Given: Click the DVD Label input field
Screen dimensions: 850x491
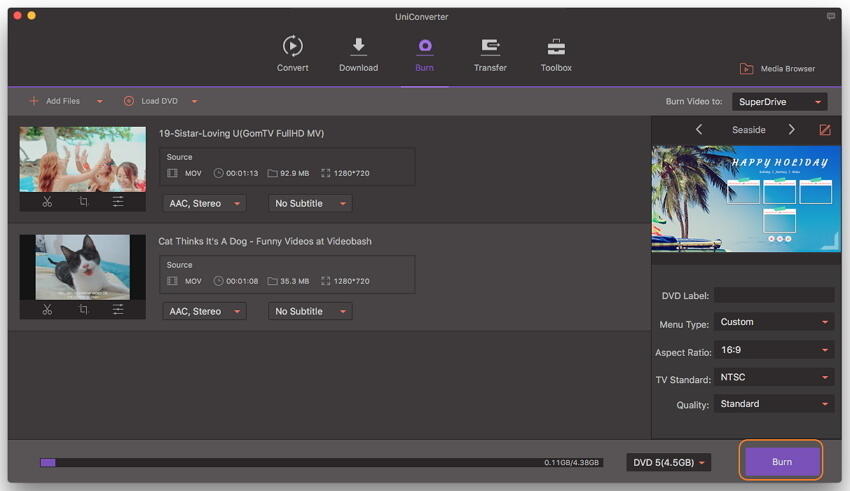Looking at the screenshot, I should point(774,295).
